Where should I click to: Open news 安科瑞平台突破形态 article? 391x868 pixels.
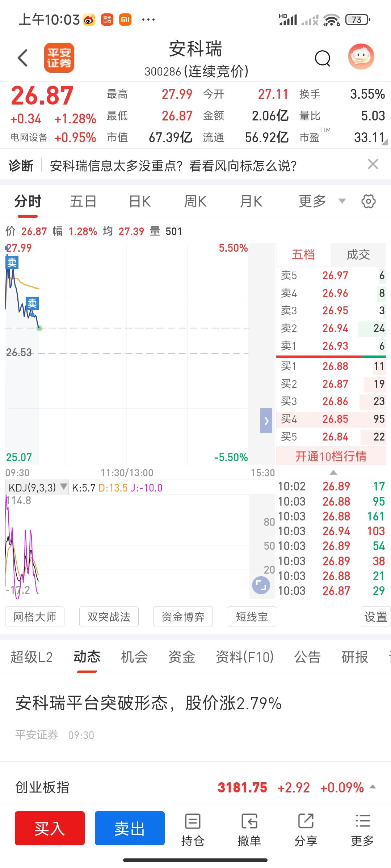pyautogui.click(x=148, y=703)
